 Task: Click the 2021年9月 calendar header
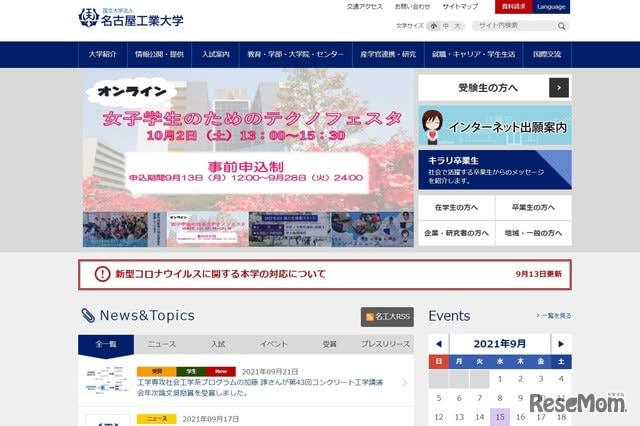(500, 344)
